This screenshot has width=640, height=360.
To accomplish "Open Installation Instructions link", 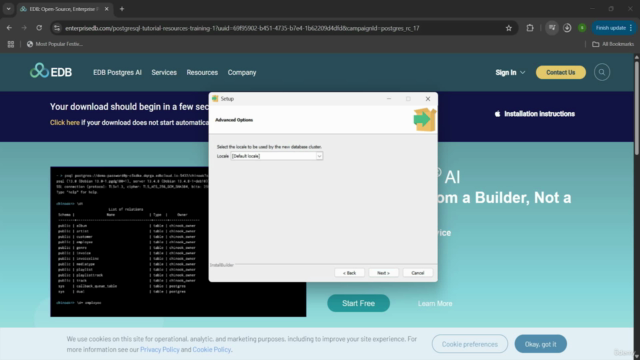I will coord(535,114).
